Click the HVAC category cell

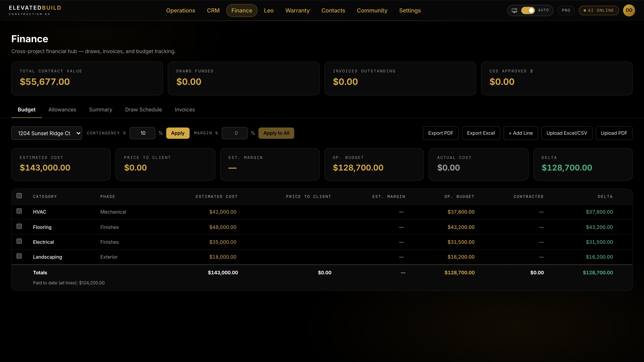(39, 212)
